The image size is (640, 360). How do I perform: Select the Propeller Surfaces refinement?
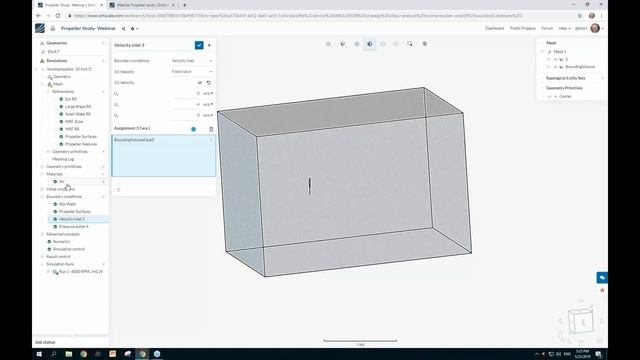click(81, 137)
